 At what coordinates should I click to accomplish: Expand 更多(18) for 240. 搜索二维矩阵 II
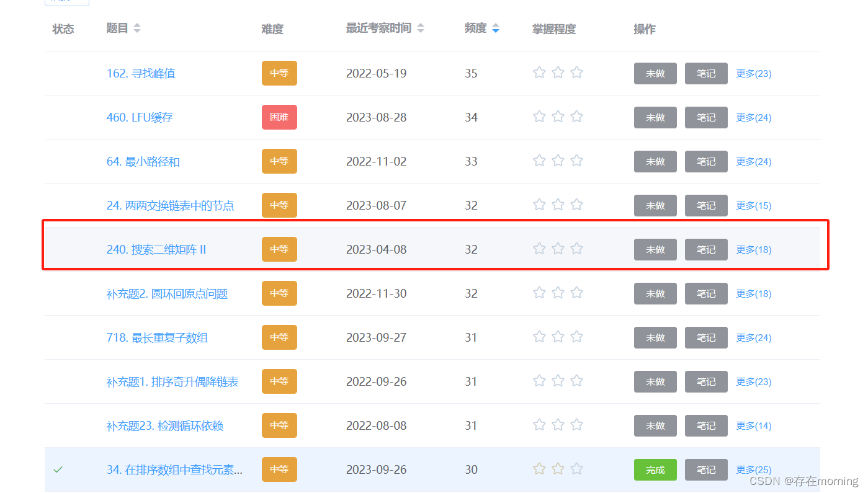(x=754, y=249)
